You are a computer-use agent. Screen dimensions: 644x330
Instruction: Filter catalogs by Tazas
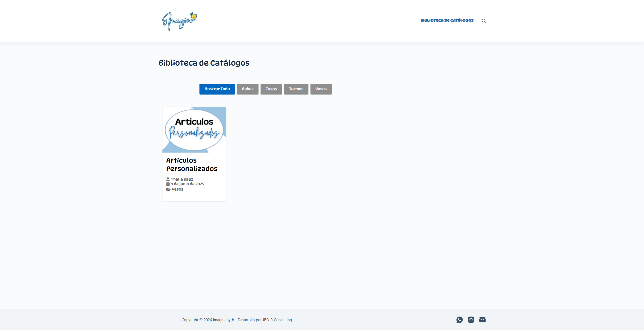point(271,89)
